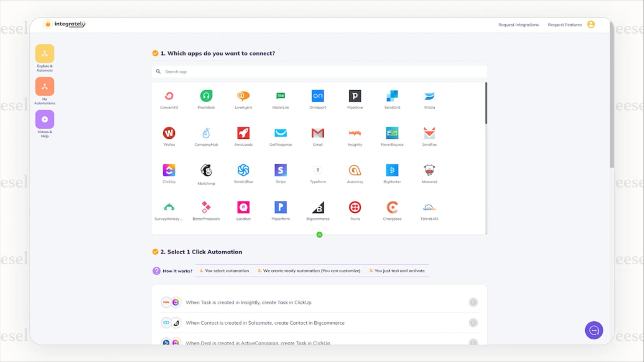Select the ConvertKit app icon

[169, 96]
